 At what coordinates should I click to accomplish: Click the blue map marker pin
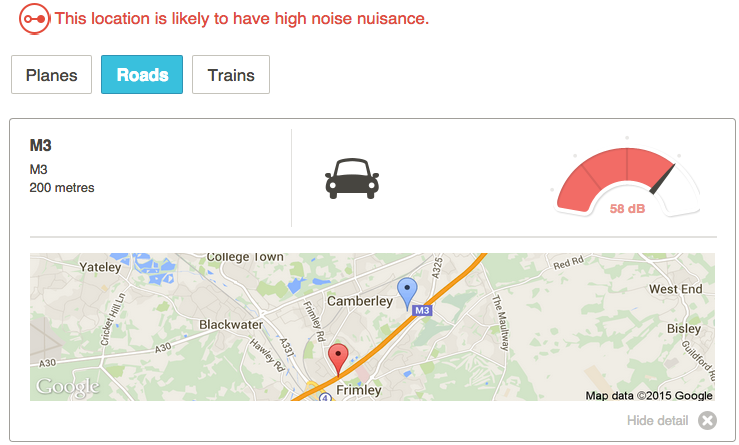(407, 292)
